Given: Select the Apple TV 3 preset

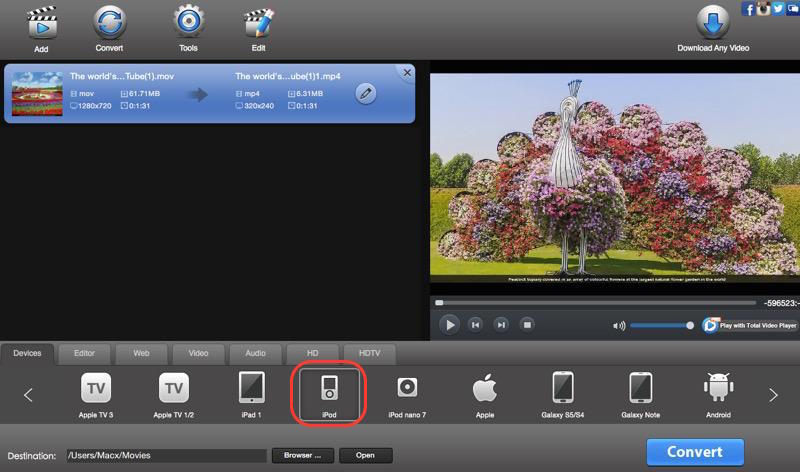Looking at the screenshot, I should [96, 395].
